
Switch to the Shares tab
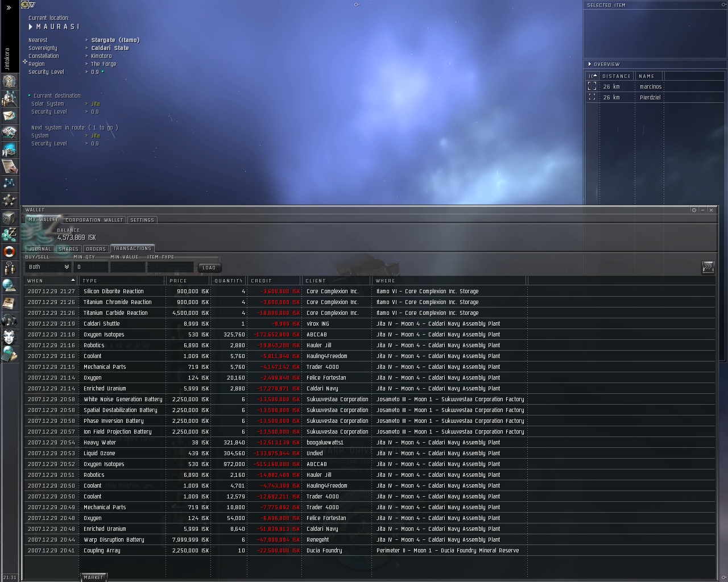(x=69, y=249)
